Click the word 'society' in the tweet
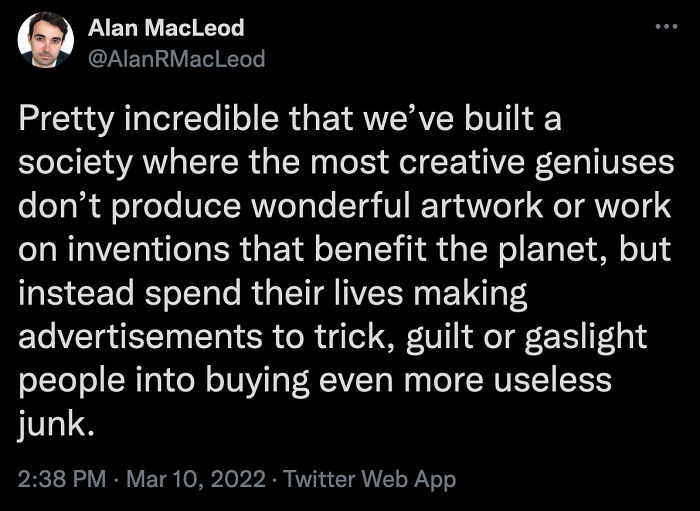Screen dimensions: 700x511 tap(75, 163)
